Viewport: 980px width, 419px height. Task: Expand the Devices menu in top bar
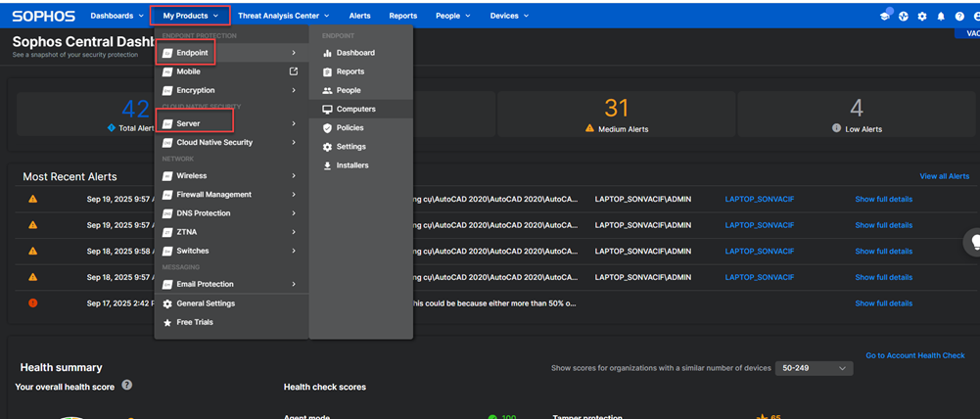coord(509,16)
